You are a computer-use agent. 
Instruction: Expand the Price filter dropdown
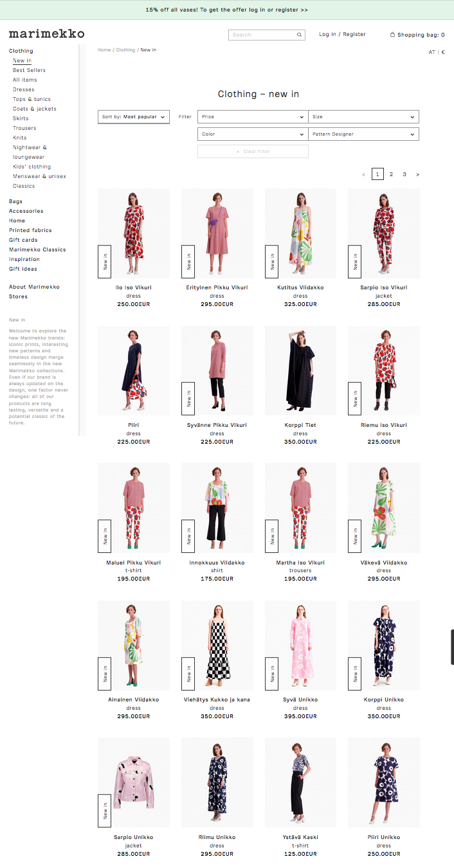(x=253, y=117)
